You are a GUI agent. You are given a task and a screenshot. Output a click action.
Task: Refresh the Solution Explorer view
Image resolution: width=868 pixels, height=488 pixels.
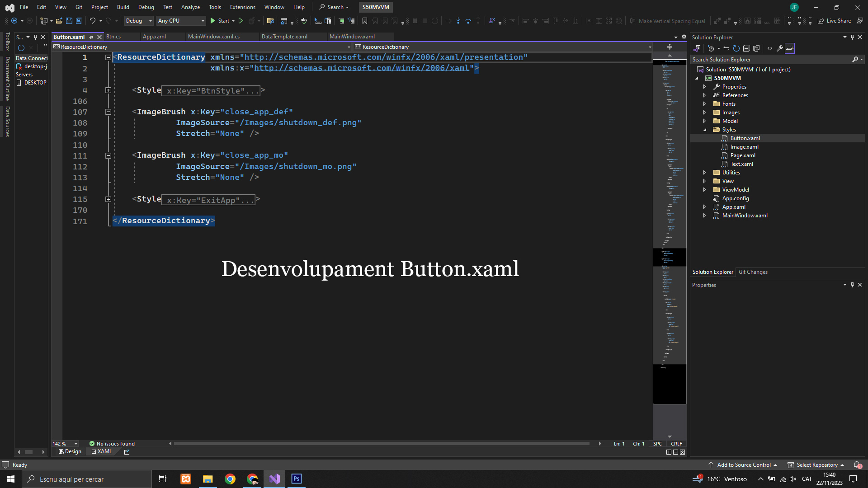736,48
